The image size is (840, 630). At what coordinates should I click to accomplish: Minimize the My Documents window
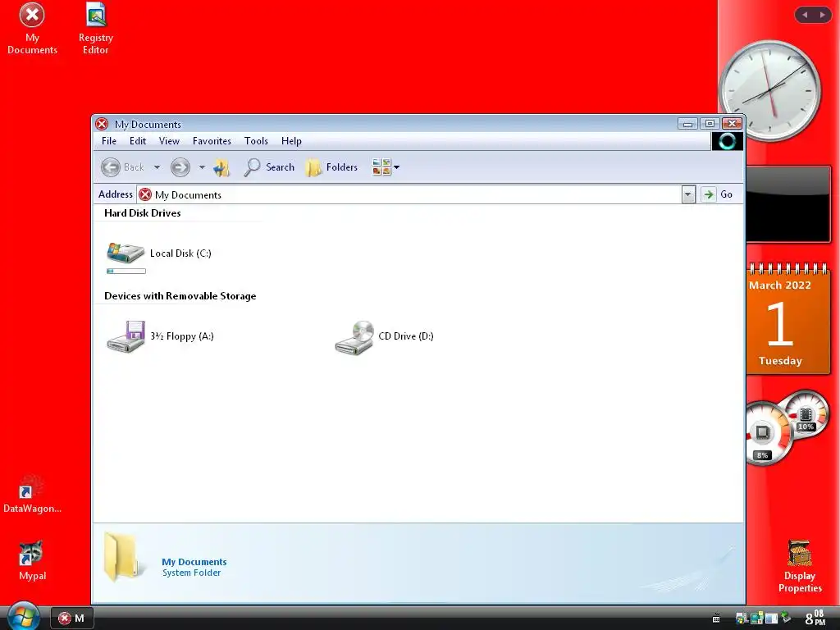pos(687,124)
